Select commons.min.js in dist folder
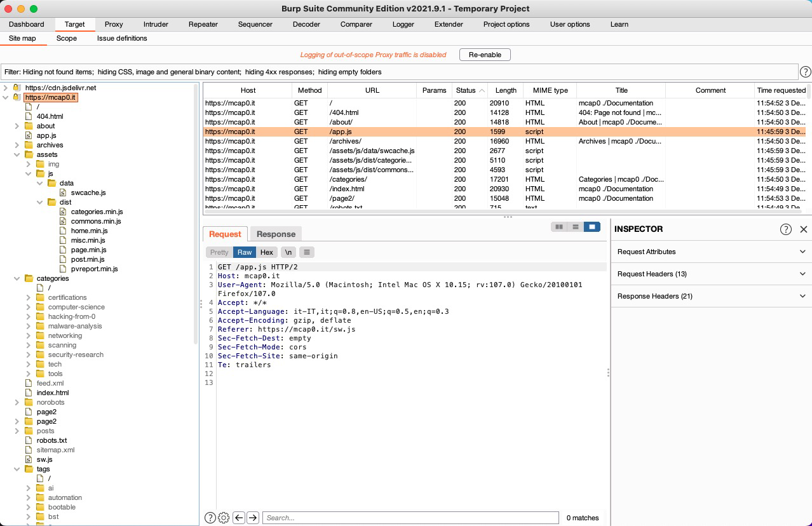The image size is (812, 526). 95,221
